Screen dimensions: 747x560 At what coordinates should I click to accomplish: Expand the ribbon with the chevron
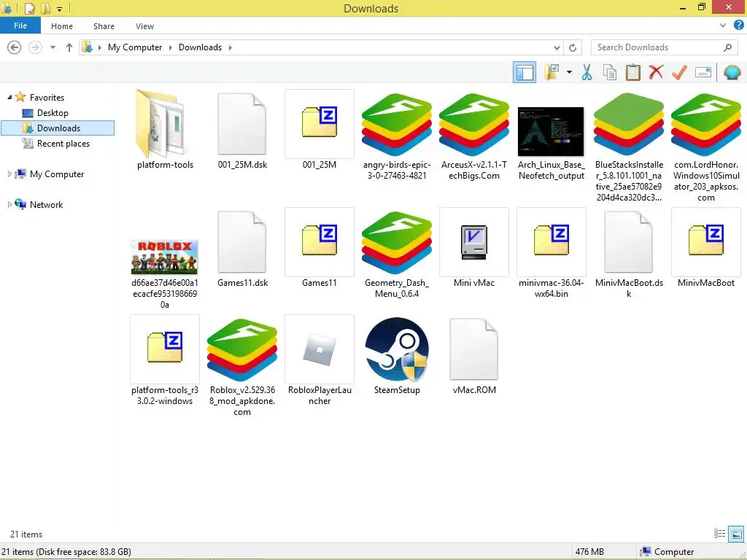click(x=723, y=26)
